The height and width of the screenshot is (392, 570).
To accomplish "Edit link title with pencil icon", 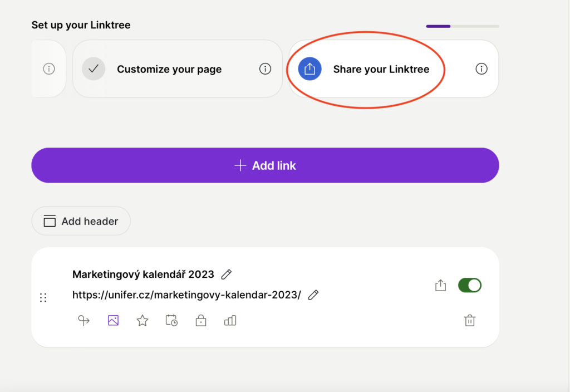I will click(x=226, y=274).
